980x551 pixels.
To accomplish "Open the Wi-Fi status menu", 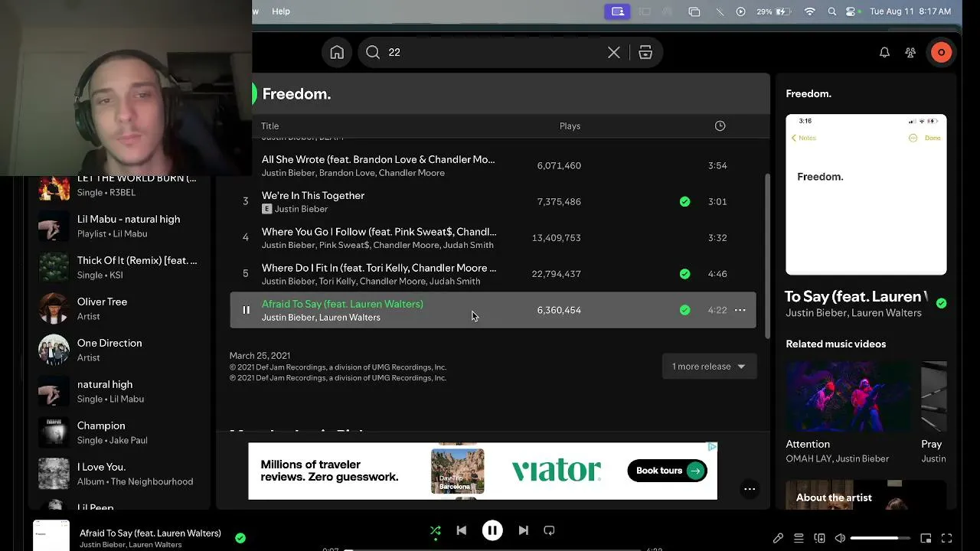I will point(809,11).
